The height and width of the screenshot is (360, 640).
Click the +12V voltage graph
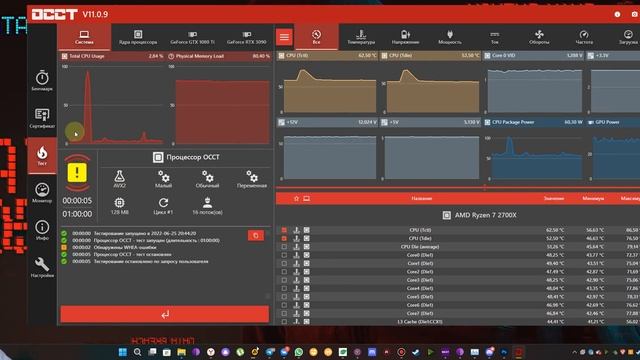tap(327, 150)
